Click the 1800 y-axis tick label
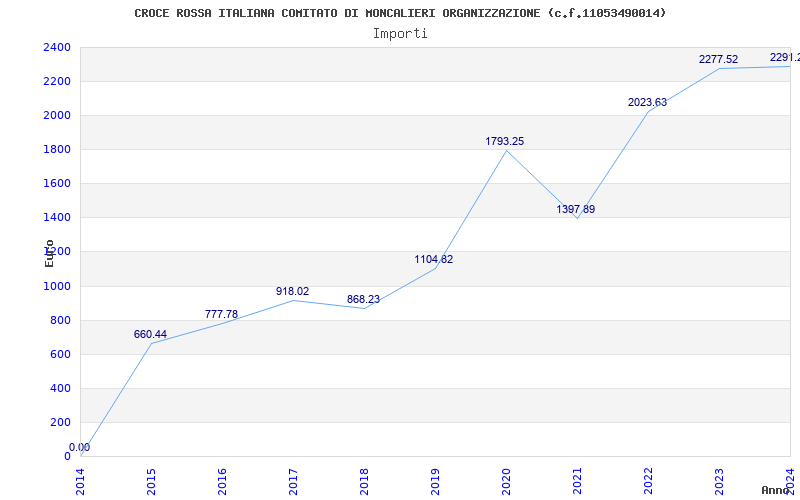The width and height of the screenshot is (800, 500). click(57, 149)
